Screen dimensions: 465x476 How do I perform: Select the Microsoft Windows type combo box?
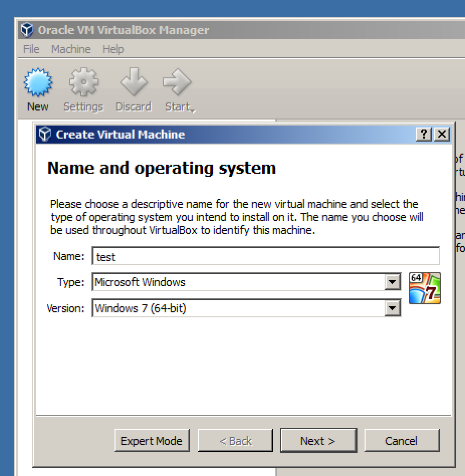pos(246,282)
